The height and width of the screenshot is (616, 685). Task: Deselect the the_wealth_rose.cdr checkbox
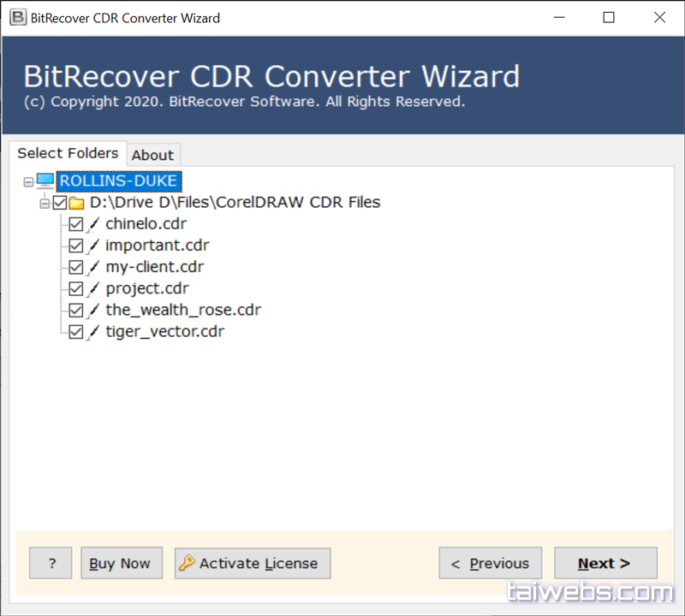[76, 310]
